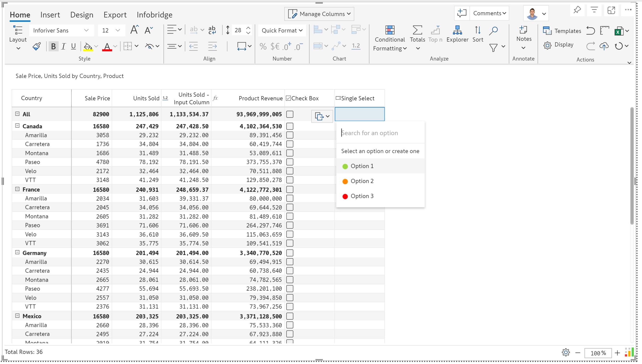The height and width of the screenshot is (364, 642).
Task: Click the Manage Columns button
Action: (319, 14)
